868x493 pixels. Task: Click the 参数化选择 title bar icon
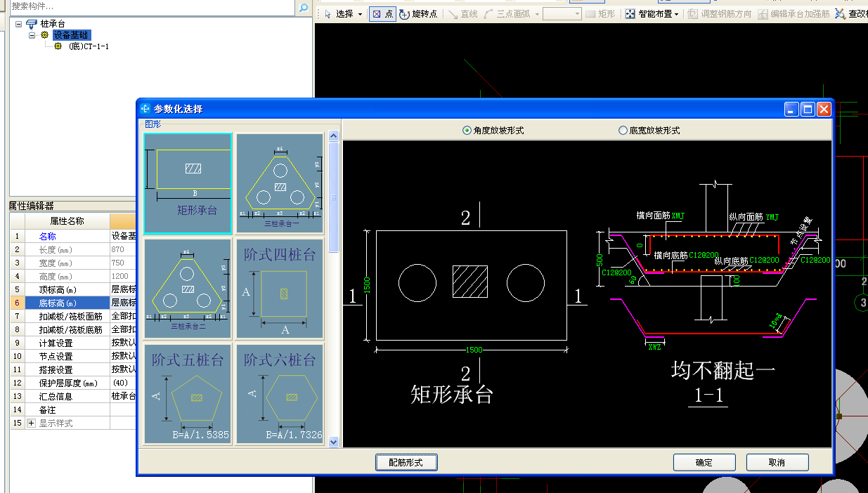(145, 109)
